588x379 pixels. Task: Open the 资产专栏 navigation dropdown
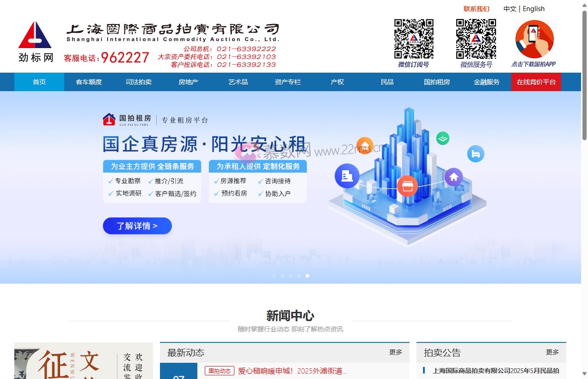[x=288, y=81]
